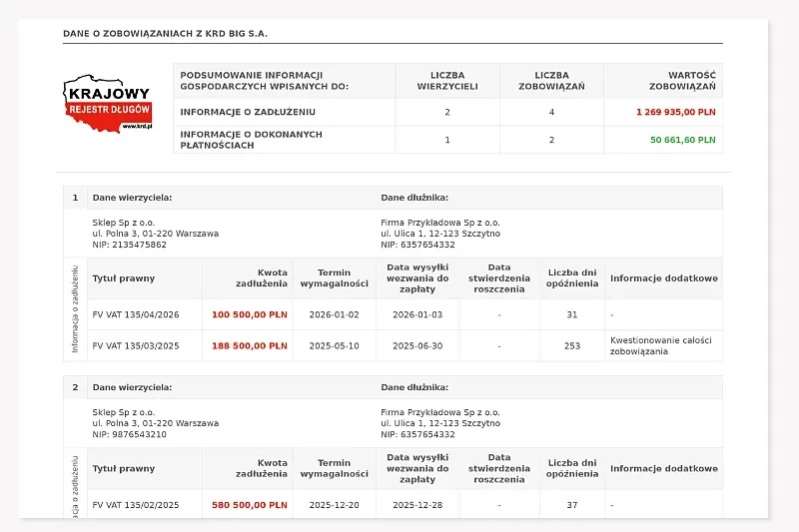Click 'Kwota zadłużenia' header in entry 2 table
799x532 pixels.
(x=262, y=468)
